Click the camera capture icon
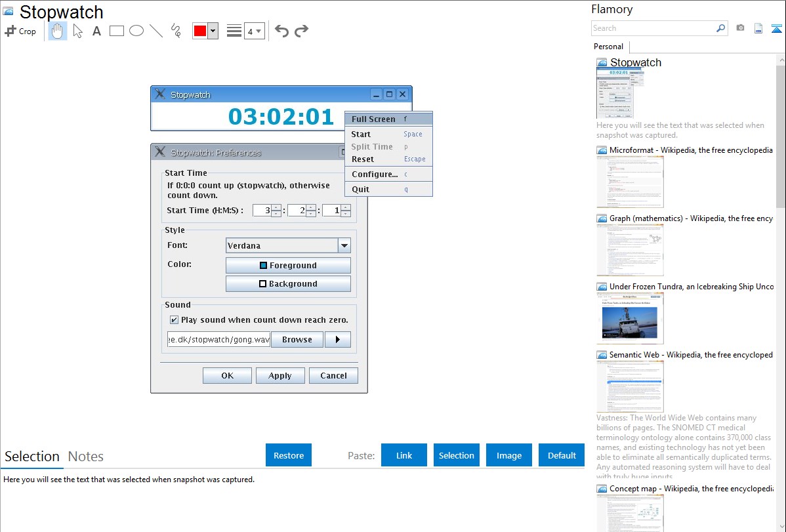Image resolution: width=786 pixels, height=532 pixels. (740, 28)
